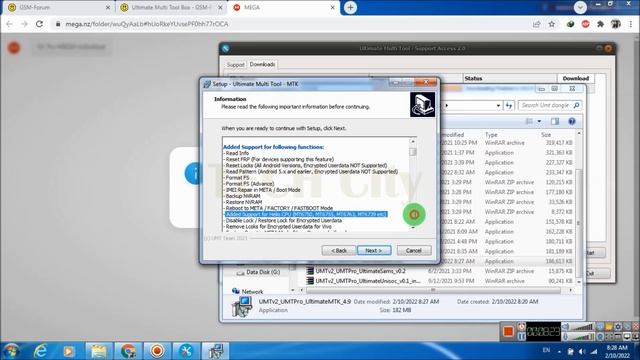Screen dimensions: 640x360
Task: Click the Next button in Setup wizard
Action: 374,250
